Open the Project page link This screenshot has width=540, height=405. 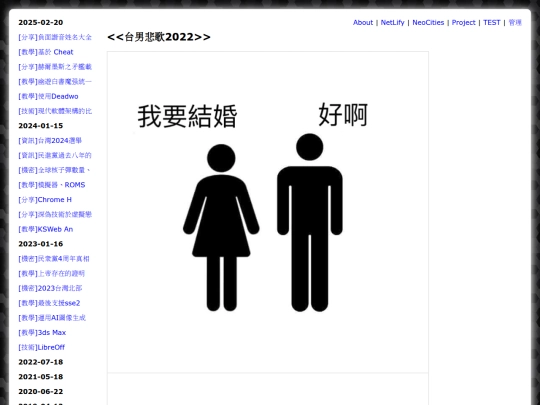coord(463,22)
